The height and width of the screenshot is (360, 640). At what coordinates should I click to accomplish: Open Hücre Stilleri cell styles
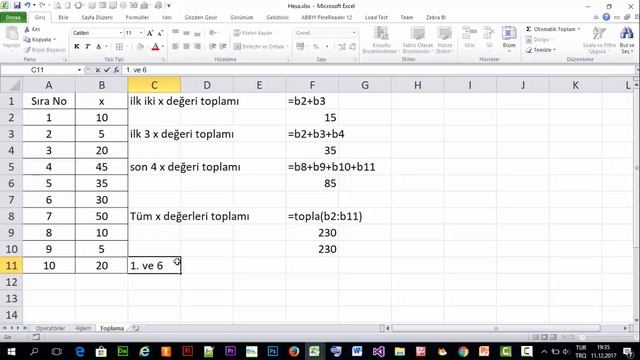[x=444, y=40]
